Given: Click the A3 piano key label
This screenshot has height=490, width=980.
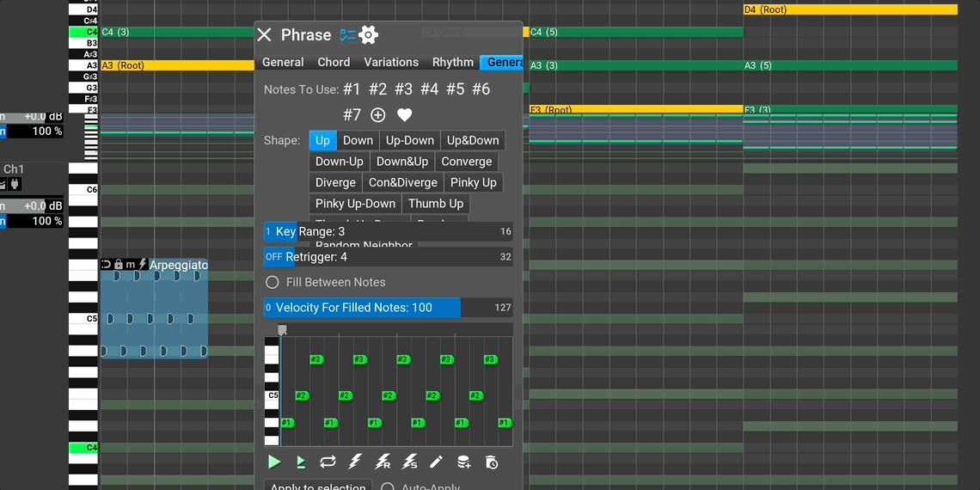Looking at the screenshot, I should click(x=83, y=65).
